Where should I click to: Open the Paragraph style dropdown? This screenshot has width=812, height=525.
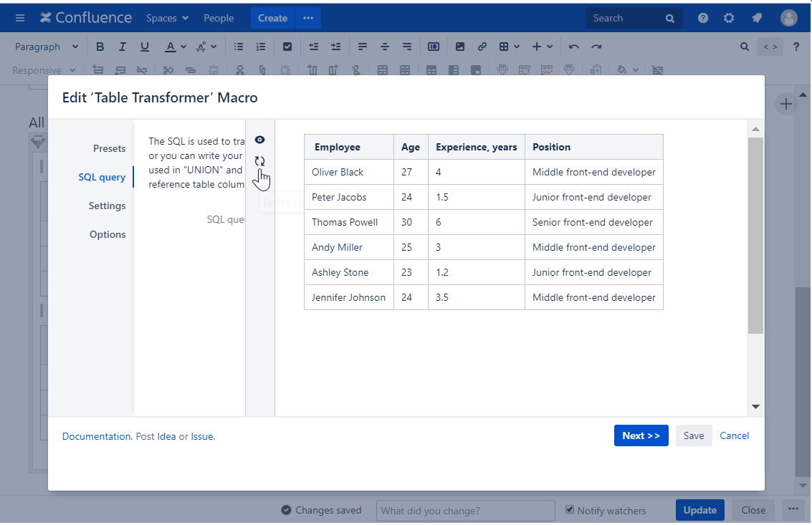coord(47,47)
